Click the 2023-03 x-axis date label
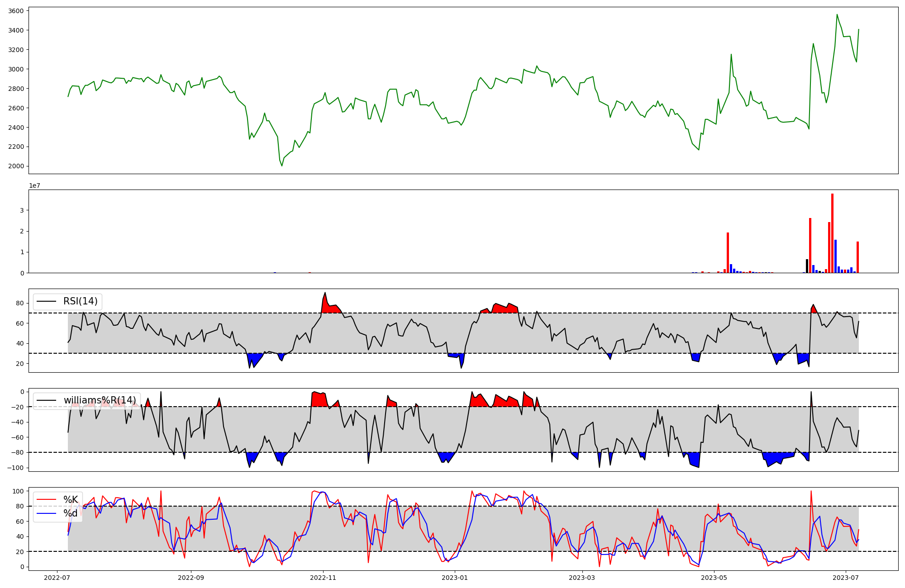The image size is (905, 588). 582,578
